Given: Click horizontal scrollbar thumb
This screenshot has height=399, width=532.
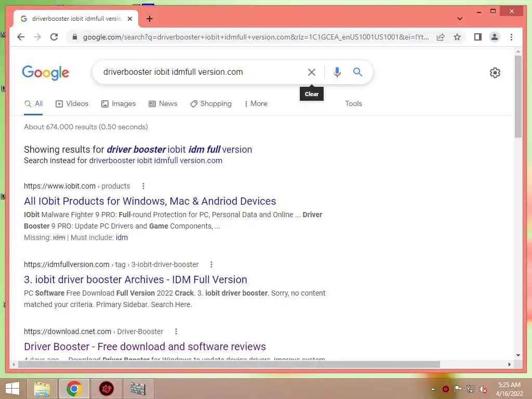Looking at the screenshot, I should point(229,364).
